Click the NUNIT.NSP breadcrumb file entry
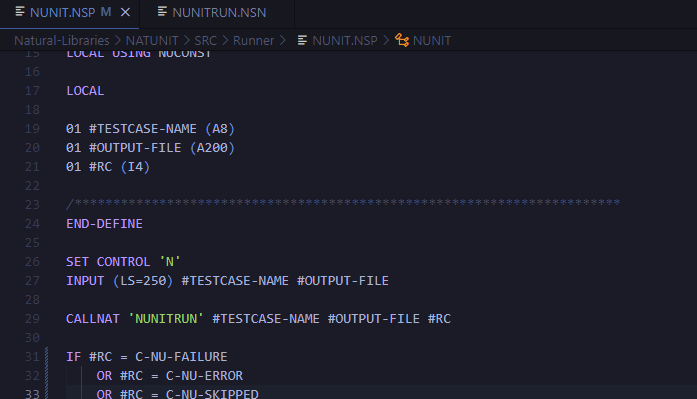Viewport: 697px width, 399px height. [x=344, y=40]
